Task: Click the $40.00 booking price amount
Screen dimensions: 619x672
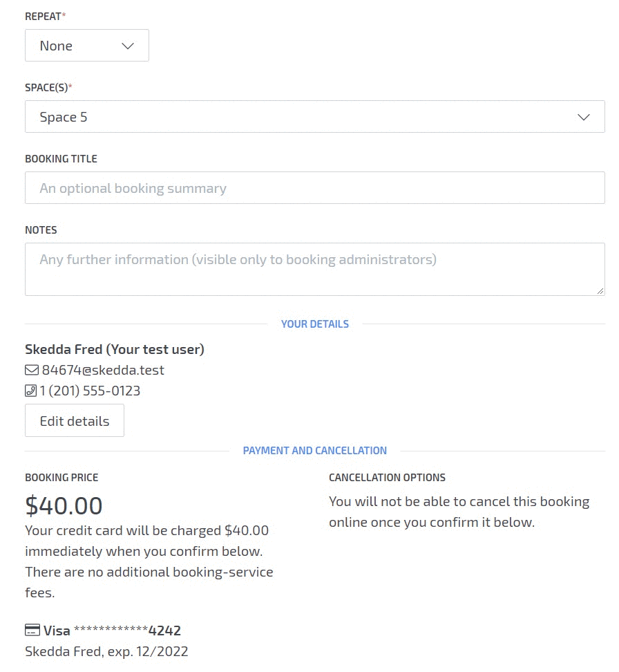Action: click(x=64, y=506)
